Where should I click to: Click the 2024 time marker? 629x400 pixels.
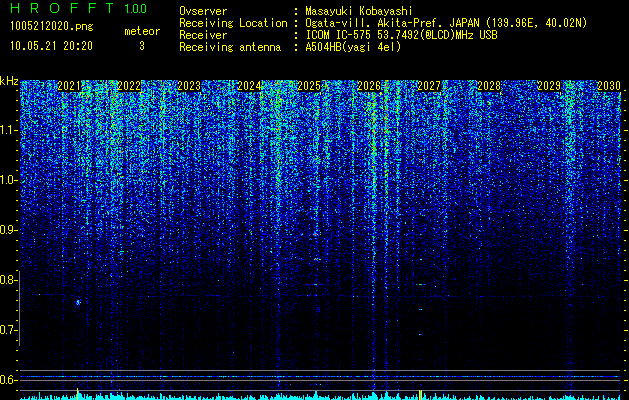click(x=249, y=86)
